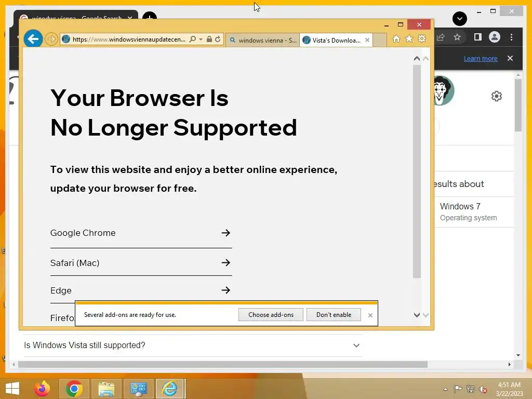Click the search magnifier in IE address bar
This screenshot has width=532, height=399.
pos(192,39)
